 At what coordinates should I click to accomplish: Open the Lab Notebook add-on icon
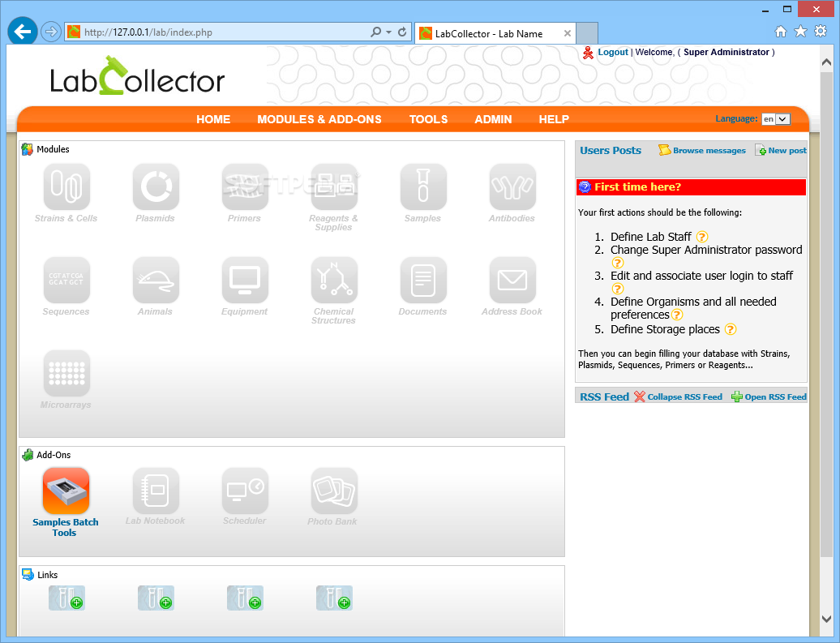click(156, 491)
